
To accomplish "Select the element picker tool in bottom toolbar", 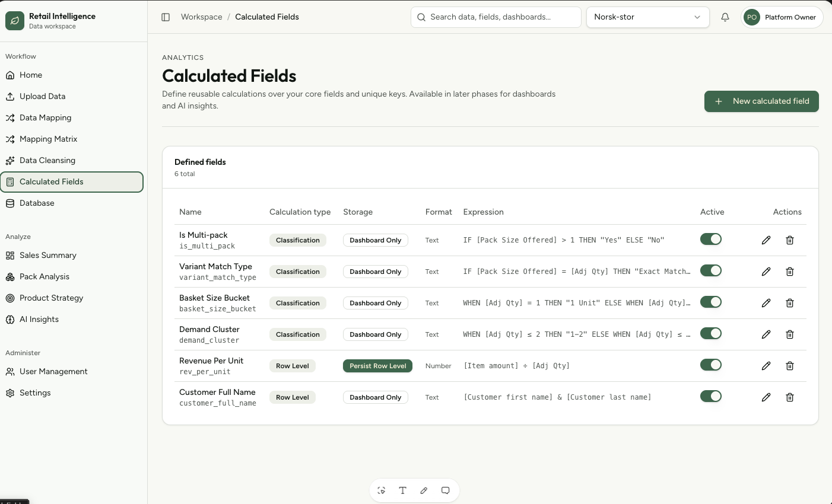I will click(x=382, y=490).
